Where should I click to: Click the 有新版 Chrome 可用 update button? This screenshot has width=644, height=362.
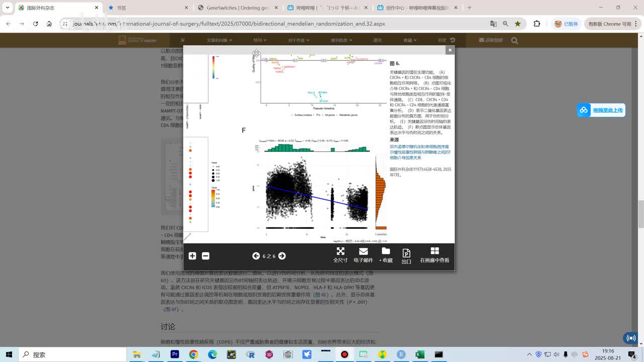click(612, 24)
